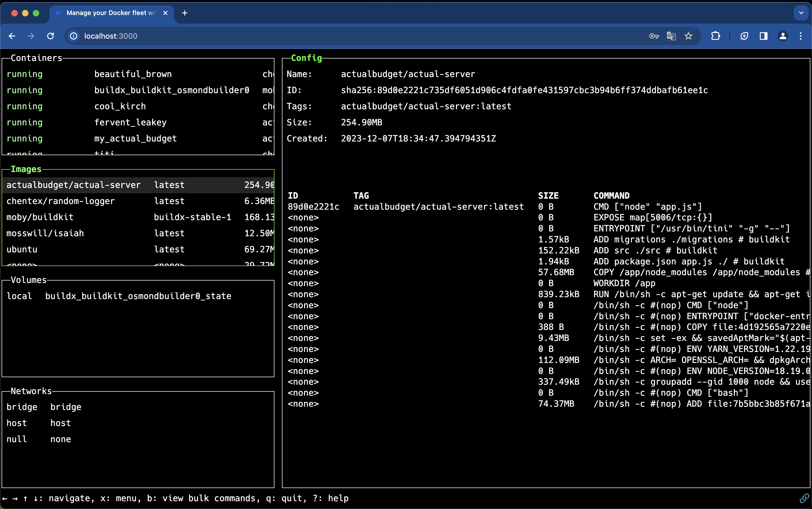Close the Docker fleet tab

click(x=165, y=13)
